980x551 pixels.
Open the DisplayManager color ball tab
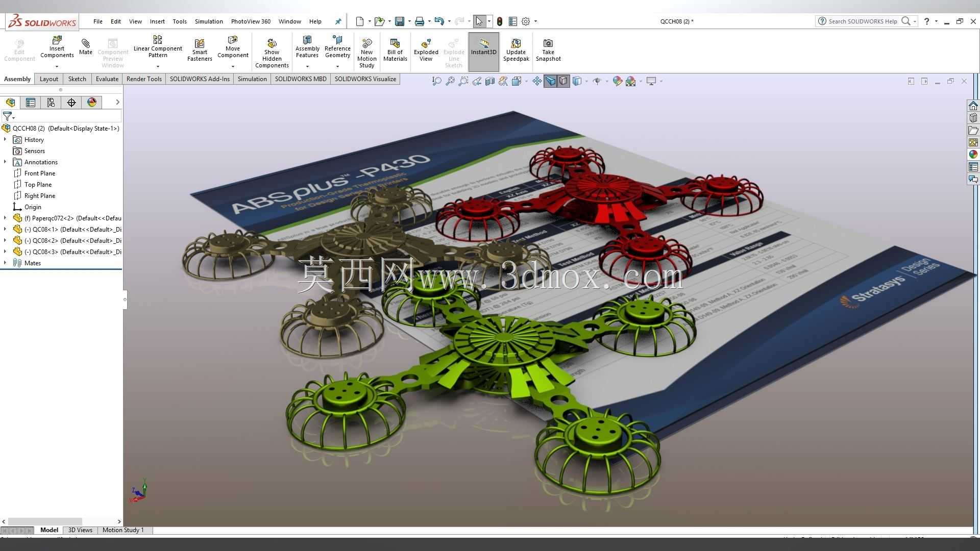[x=92, y=103]
